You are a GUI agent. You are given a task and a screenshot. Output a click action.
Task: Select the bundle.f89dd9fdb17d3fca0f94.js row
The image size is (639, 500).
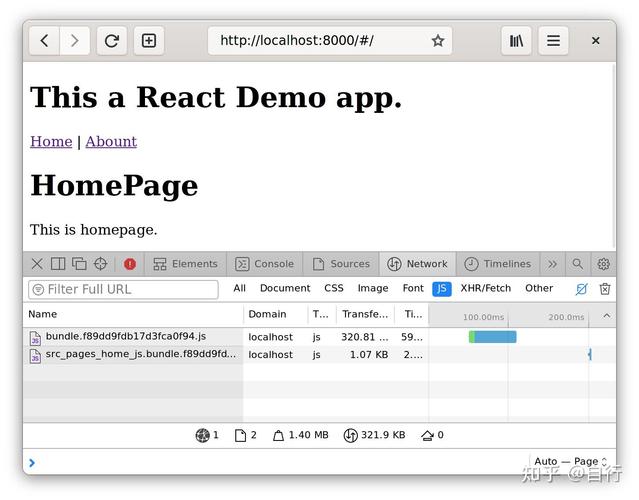[x=320, y=337]
